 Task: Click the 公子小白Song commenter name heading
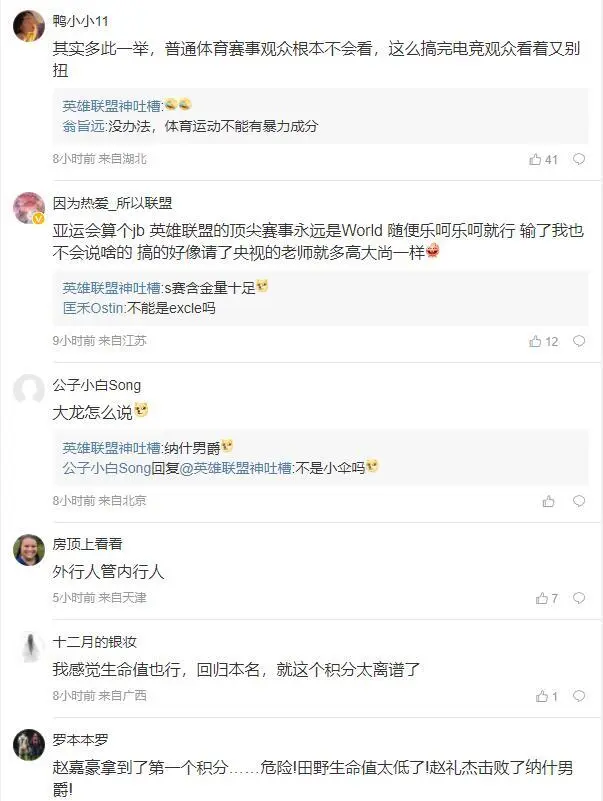(x=97, y=385)
